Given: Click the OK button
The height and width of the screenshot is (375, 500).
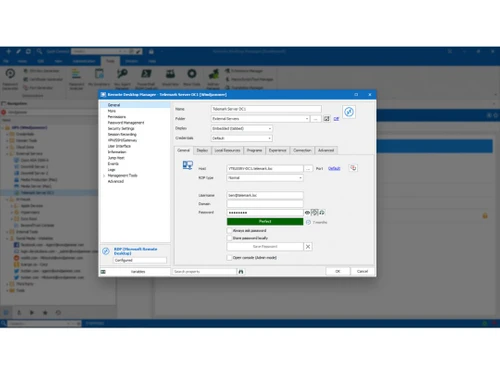Looking at the screenshot, I should click(x=338, y=271).
